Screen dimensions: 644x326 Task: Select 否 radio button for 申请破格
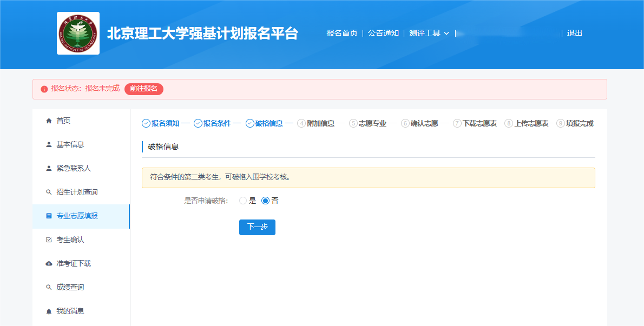(265, 201)
